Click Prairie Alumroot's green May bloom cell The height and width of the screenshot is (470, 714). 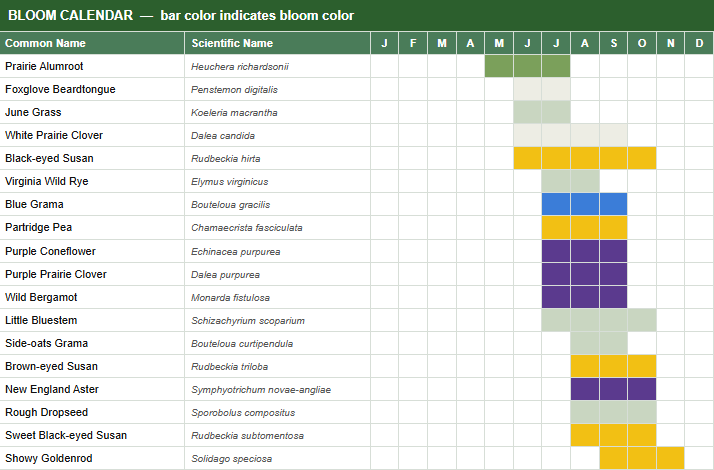click(x=499, y=66)
